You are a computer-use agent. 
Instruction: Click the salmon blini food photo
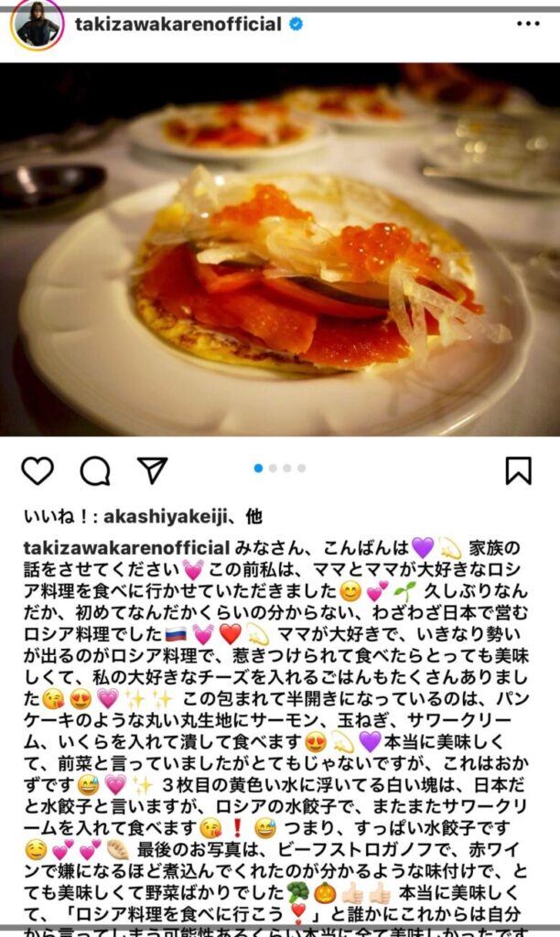280,249
